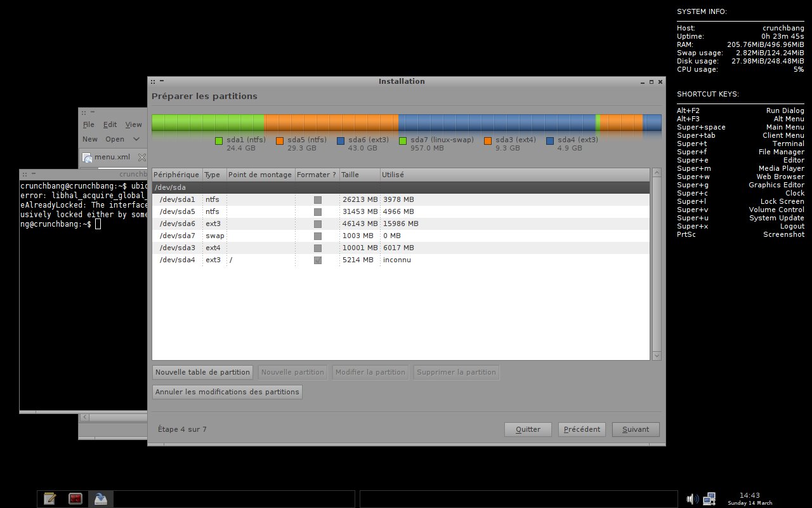
Task: Toggle format checkbox for /dev/sda1
Action: pyautogui.click(x=318, y=200)
